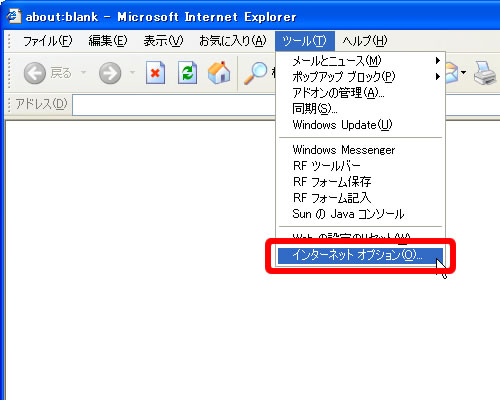Open インターネット オプション(O)... menu entry
Image resolution: width=500 pixels, height=400 pixels.
[x=361, y=256]
